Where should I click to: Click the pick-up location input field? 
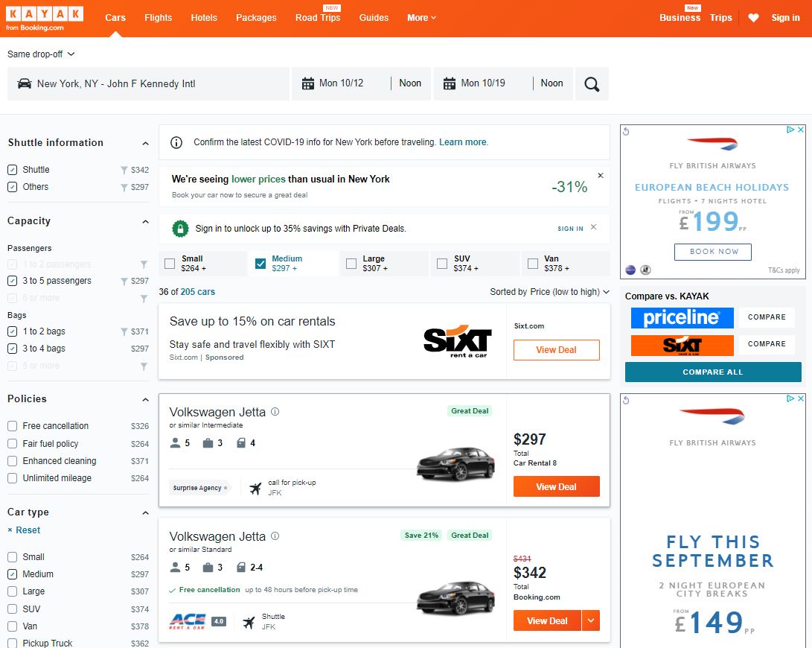pyautogui.click(x=148, y=83)
